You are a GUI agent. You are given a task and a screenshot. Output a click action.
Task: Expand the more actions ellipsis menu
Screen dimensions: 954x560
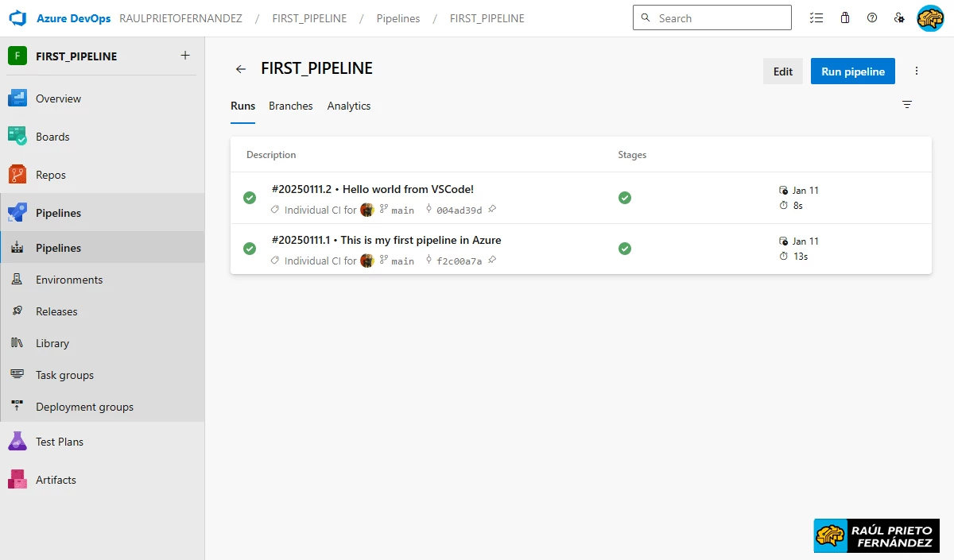pyautogui.click(x=916, y=71)
